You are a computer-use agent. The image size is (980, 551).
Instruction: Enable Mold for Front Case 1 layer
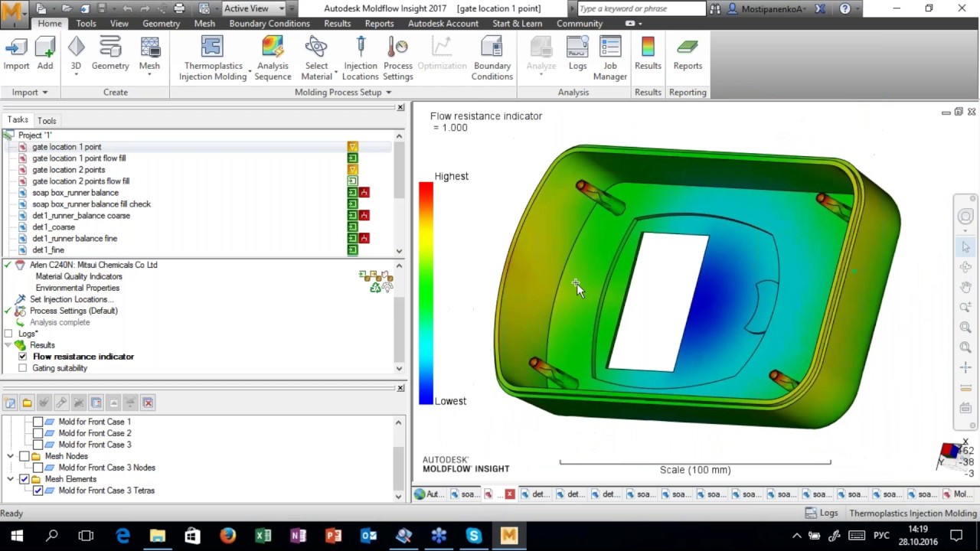pyautogui.click(x=38, y=422)
